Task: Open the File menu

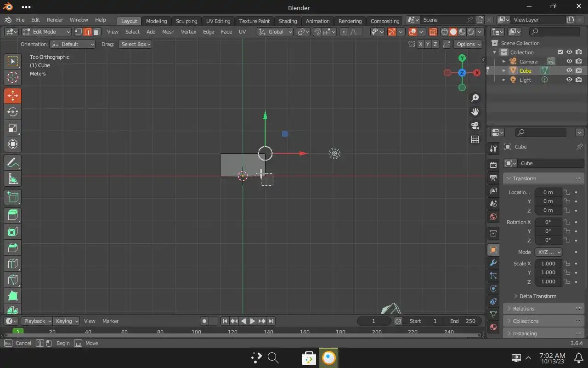Action: tap(20, 20)
